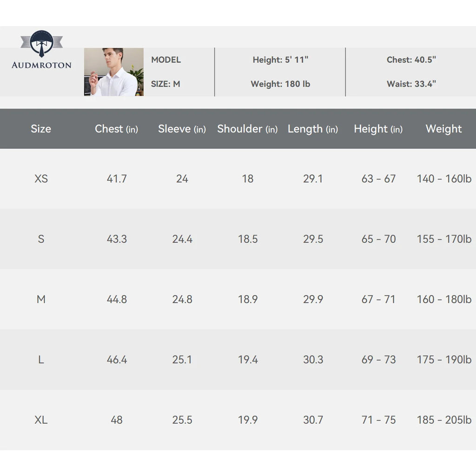Viewport: 476px width, 476px height.
Task: Click the Length (in) column header
Action: coord(313,129)
